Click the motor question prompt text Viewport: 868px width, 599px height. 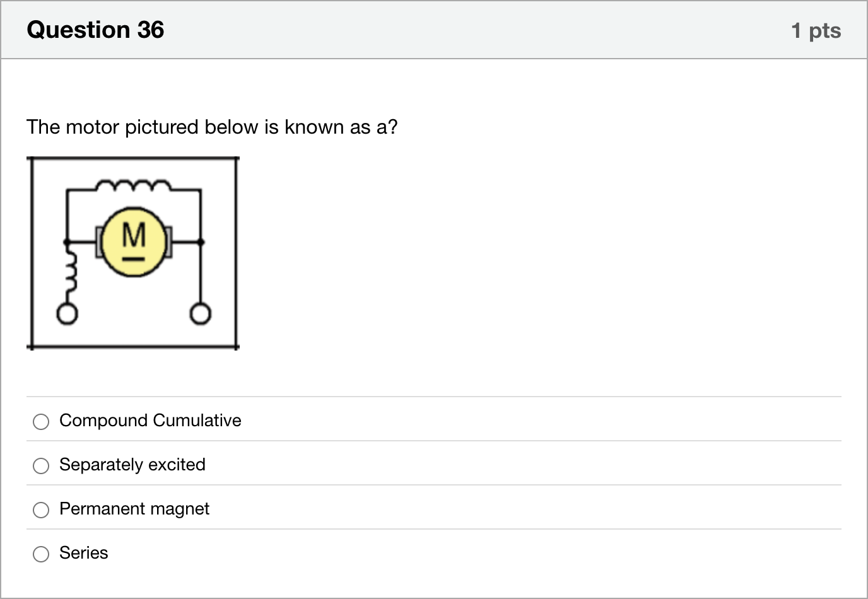point(212,127)
